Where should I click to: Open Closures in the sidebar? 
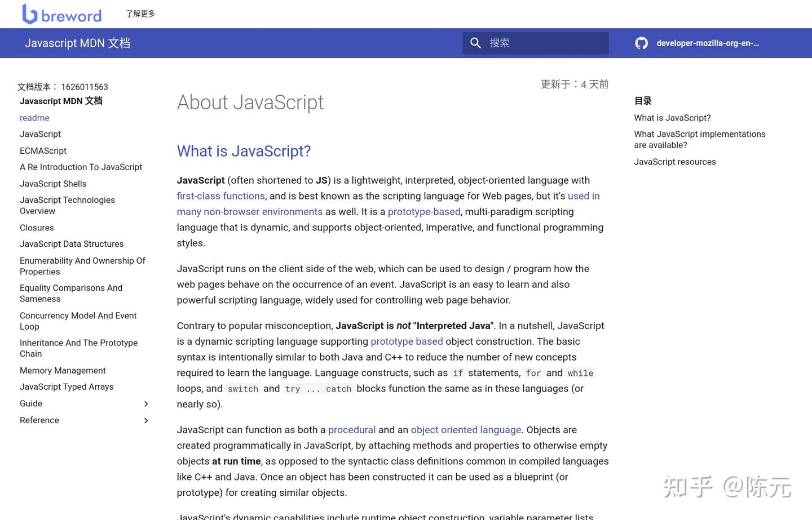[x=37, y=228]
